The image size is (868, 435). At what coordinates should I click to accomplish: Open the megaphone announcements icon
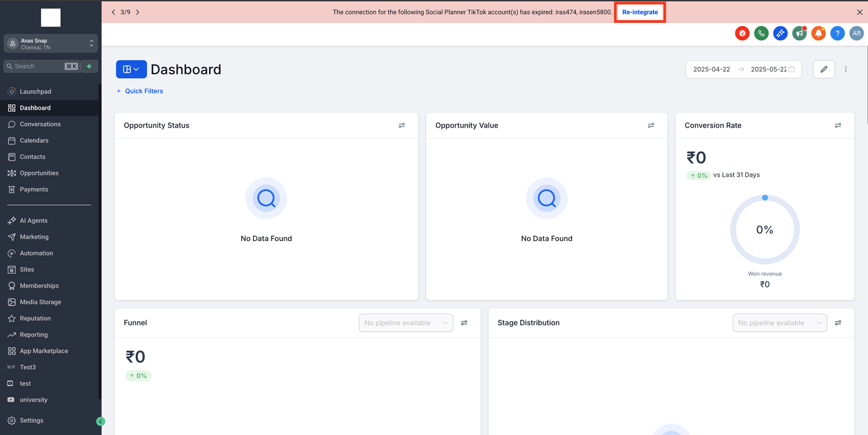click(x=799, y=33)
